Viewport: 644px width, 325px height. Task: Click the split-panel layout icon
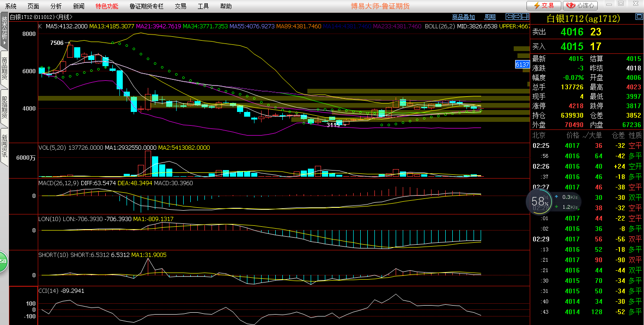[525, 17]
